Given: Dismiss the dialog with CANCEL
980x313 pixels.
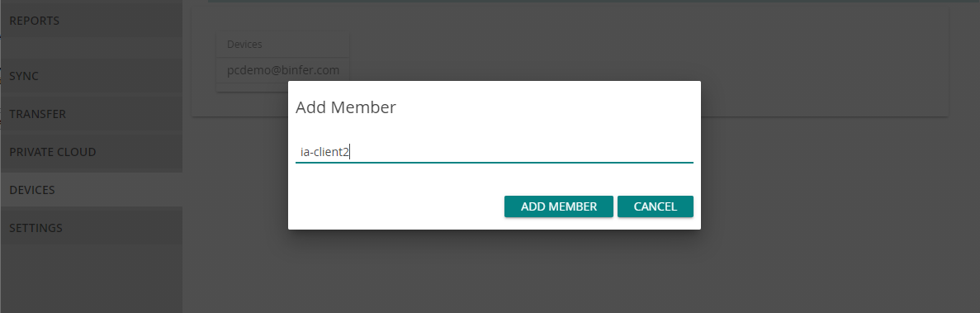Looking at the screenshot, I should tap(655, 206).
